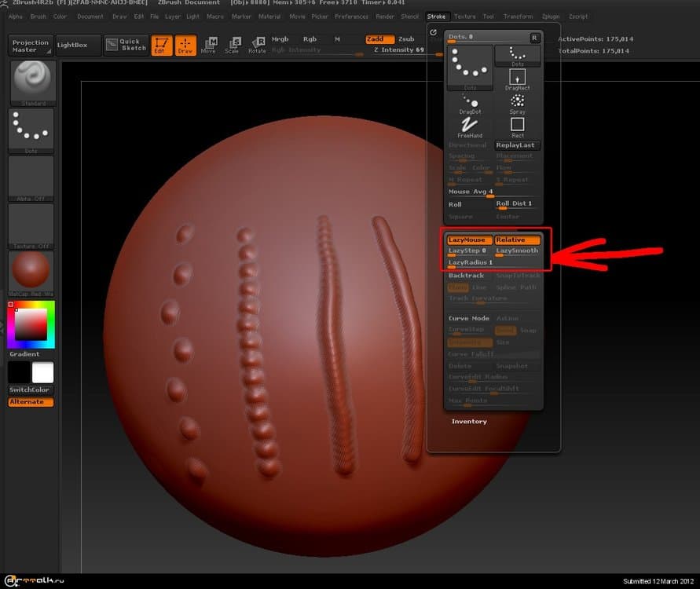Image resolution: width=700 pixels, height=589 pixels.
Task: Open the MatCap Red Wax material picker
Action: 31,272
